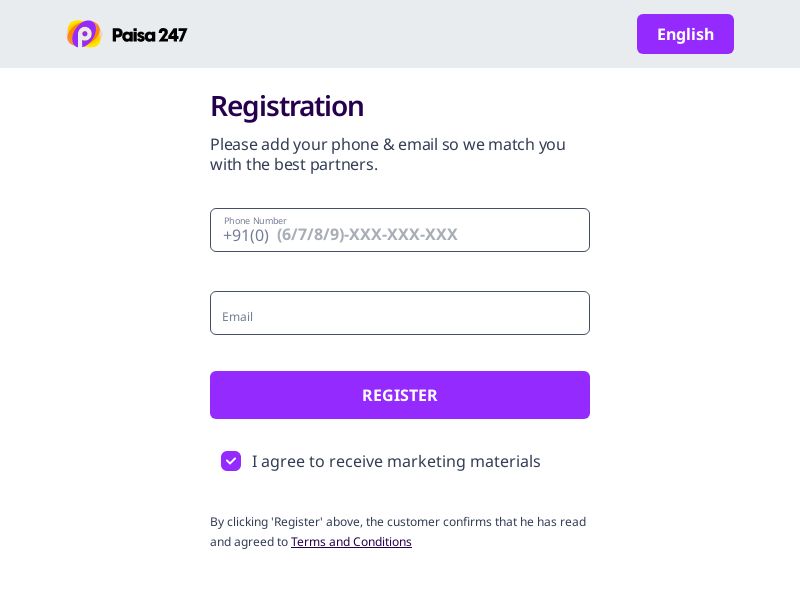The height and width of the screenshot is (600, 800).
Task: Click inside the Email input field
Action: point(400,313)
